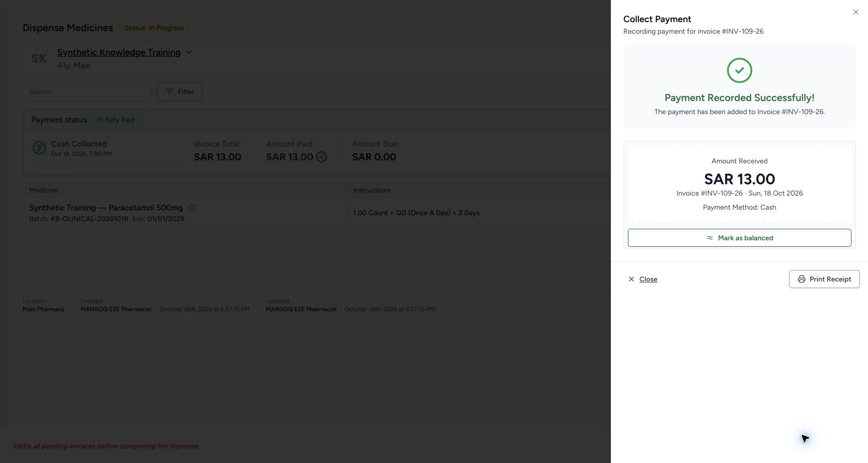The image size is (868, 463).
Task: Open the Filter button
Action: [x=180, y=91]
